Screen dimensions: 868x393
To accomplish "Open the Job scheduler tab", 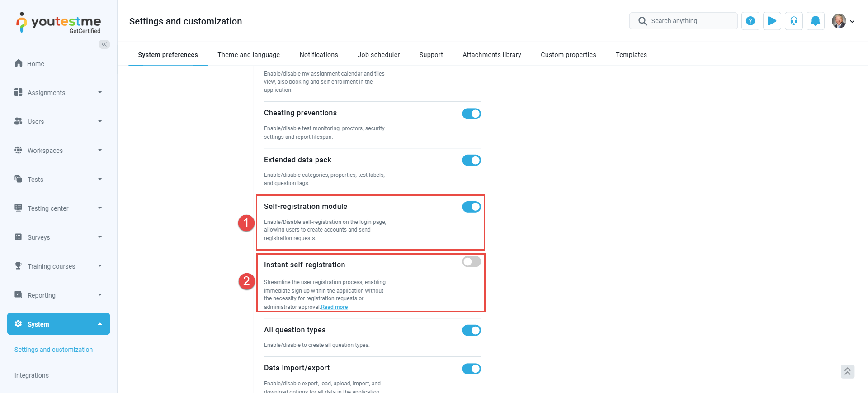I will pos(379,55).
